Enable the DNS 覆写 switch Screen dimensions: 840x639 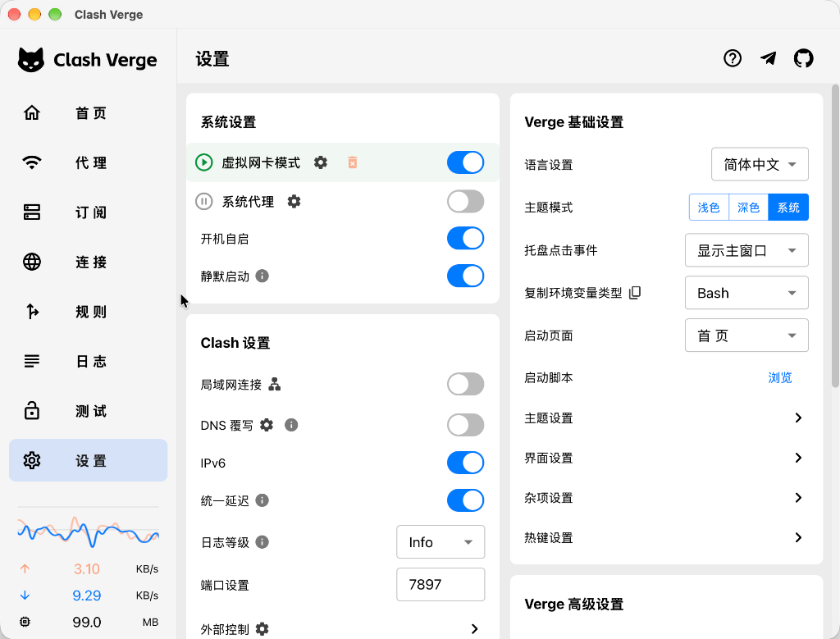point(466,425)
